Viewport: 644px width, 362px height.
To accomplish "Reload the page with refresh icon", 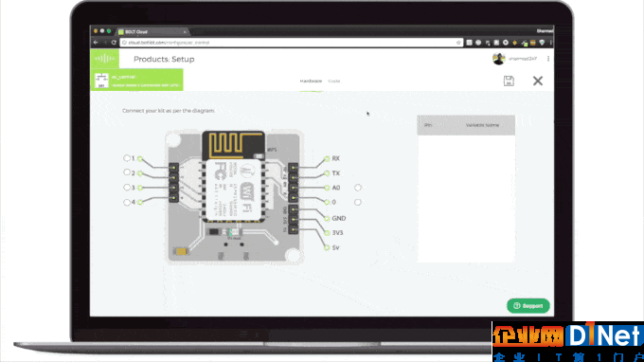I will coord(114,43).
